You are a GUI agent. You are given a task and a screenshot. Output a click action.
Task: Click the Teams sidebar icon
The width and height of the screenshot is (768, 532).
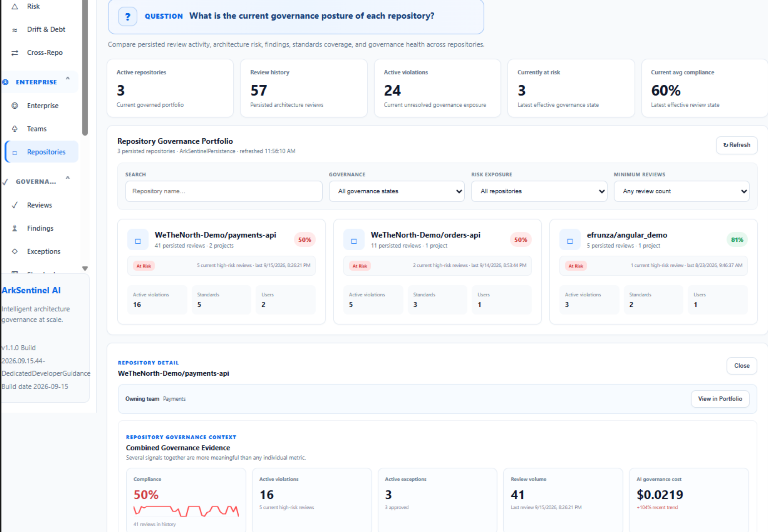(15, 129)
